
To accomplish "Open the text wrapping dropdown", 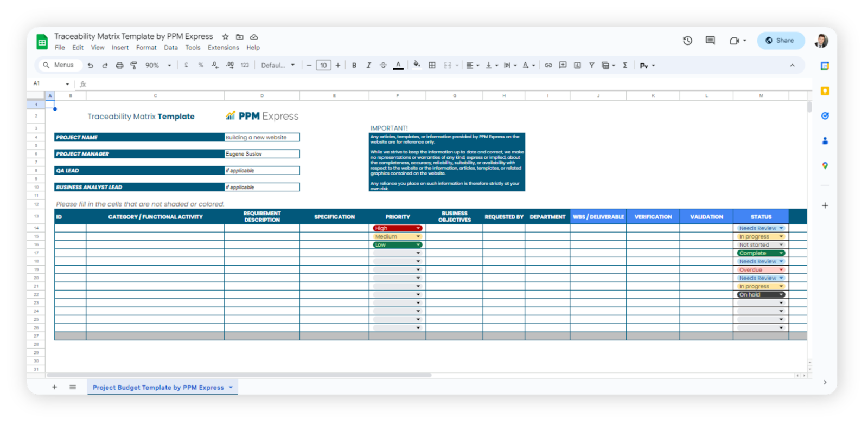I will 510,65.
